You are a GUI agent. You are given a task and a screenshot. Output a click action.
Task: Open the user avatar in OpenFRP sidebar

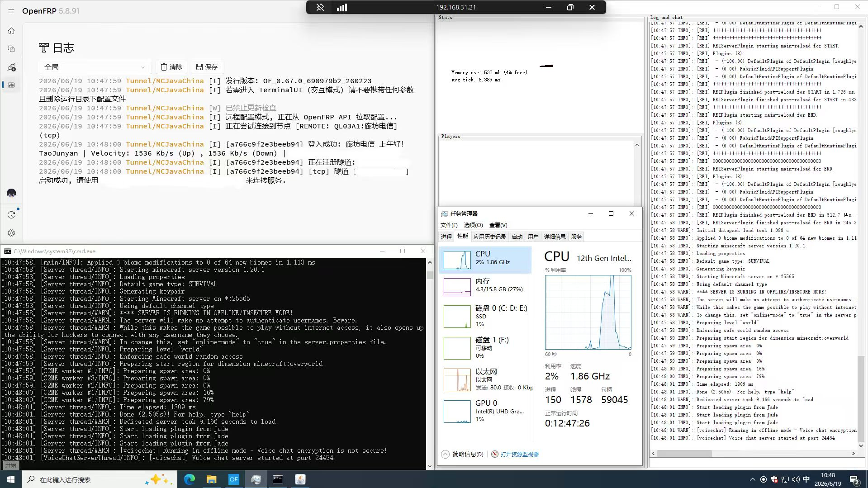click(11, 193)
